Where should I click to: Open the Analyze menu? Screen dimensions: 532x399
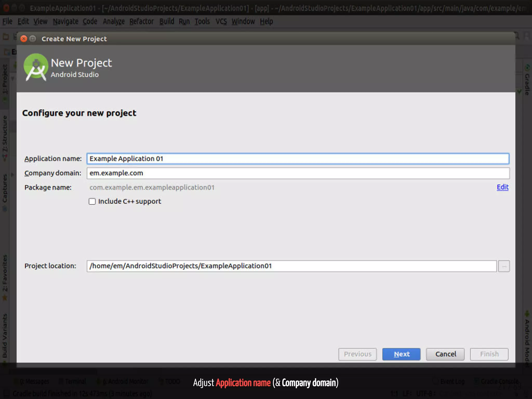(x=114, y=21)
